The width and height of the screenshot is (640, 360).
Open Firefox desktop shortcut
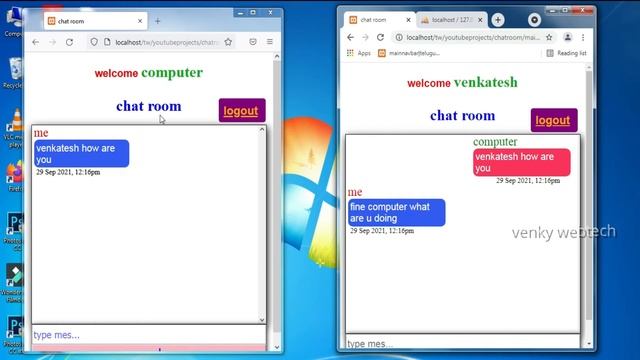point(16,176)
